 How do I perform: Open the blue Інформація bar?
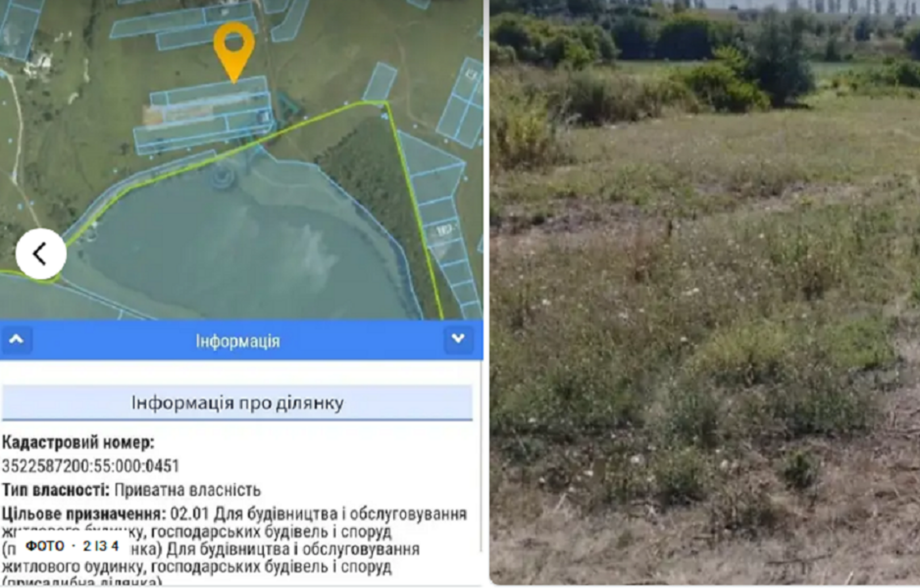[x=237, y=340]
